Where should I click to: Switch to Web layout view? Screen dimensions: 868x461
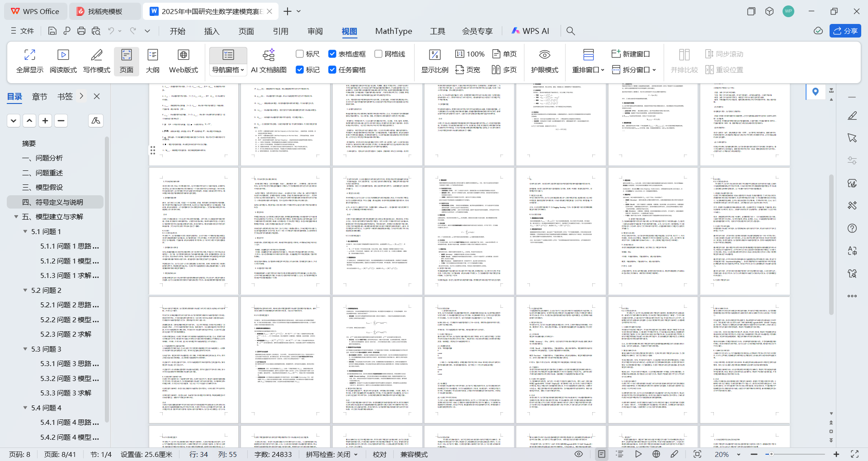184,61
